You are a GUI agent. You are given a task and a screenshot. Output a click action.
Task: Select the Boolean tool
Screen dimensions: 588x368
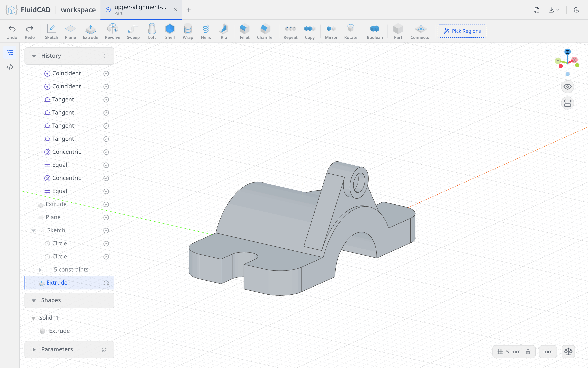(x=375, y=31)
